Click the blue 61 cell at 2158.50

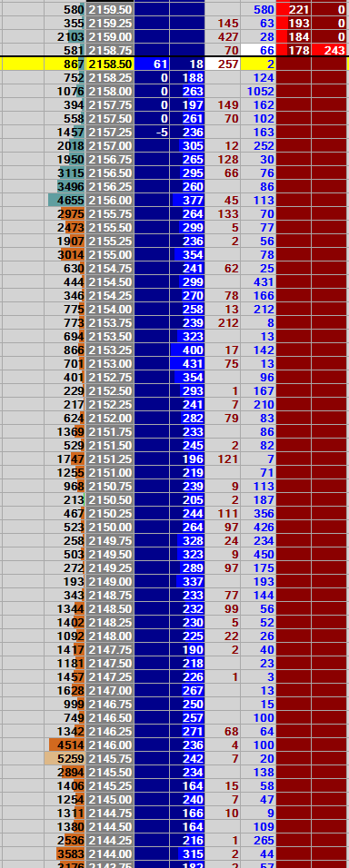(x=152, y=64)
